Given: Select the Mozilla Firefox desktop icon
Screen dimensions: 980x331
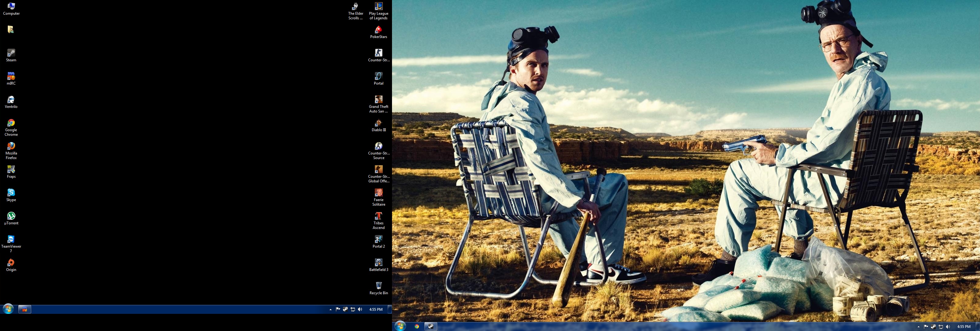Looking at the screenshot, I should coord(11,150).
